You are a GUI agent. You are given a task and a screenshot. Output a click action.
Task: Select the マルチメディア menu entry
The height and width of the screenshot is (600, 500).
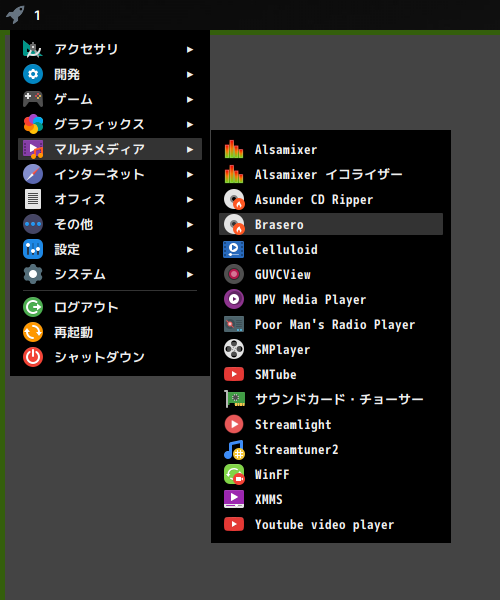(x=110, y=149)
